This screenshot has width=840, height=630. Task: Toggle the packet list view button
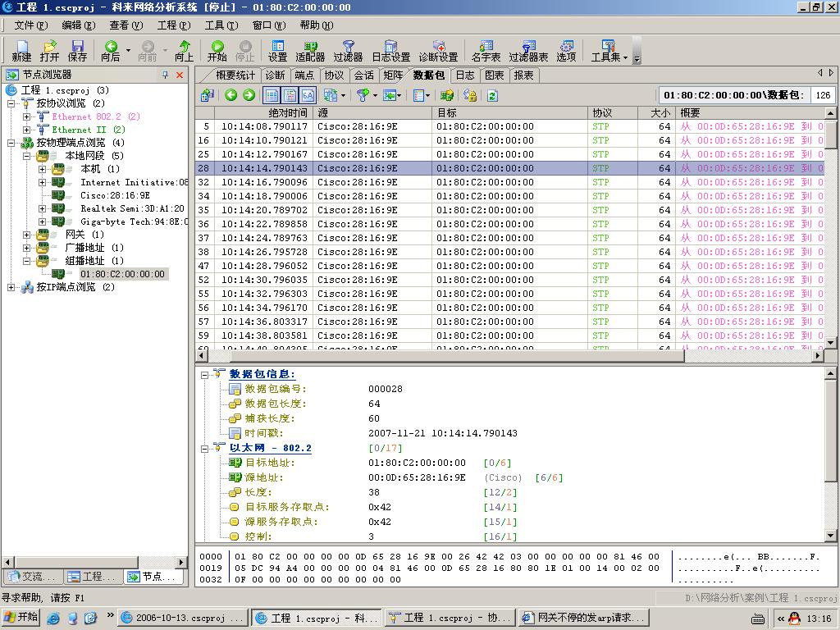[272, 95]
